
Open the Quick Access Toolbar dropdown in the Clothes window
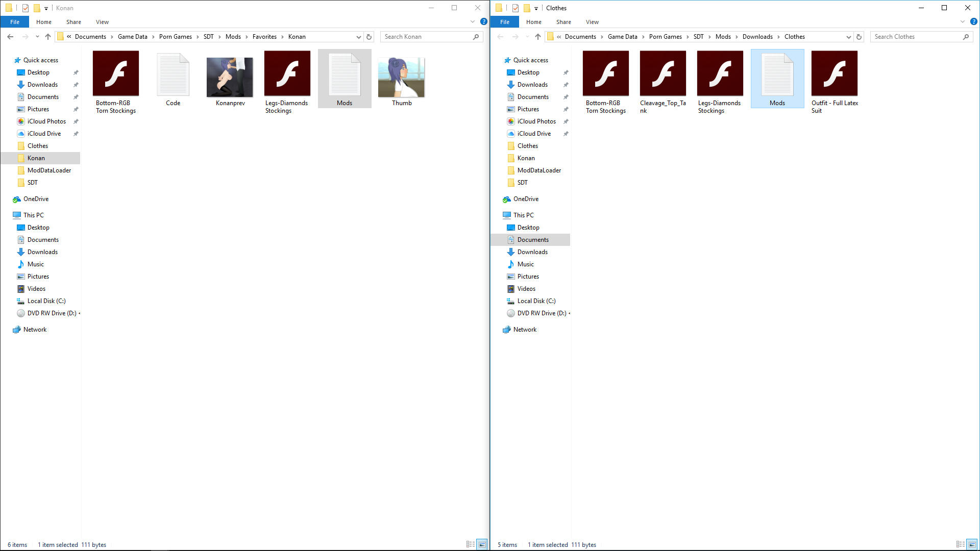point(536,8)
